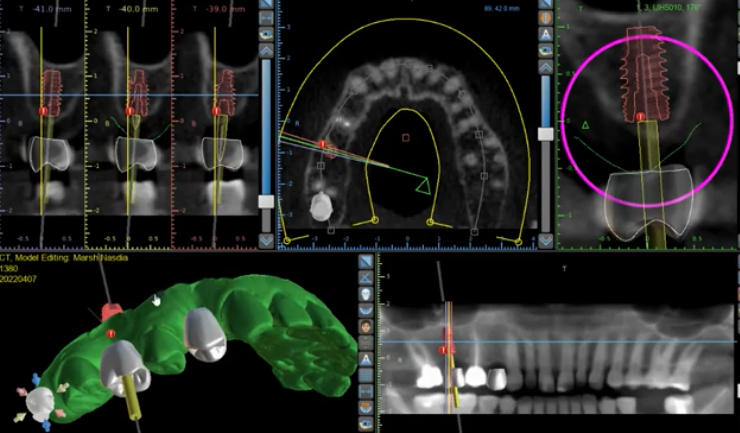Toggle eye visibility icon in axial view toolbar

point(545,49)
